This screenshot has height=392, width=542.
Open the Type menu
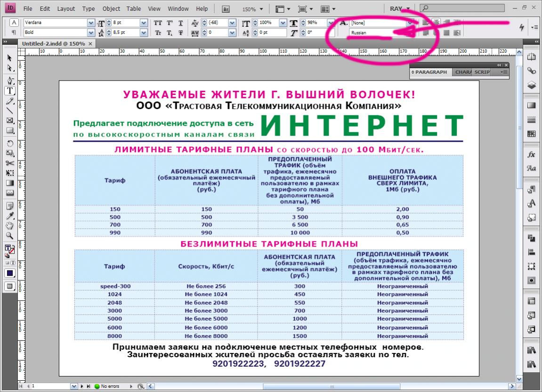click(89, 8)
